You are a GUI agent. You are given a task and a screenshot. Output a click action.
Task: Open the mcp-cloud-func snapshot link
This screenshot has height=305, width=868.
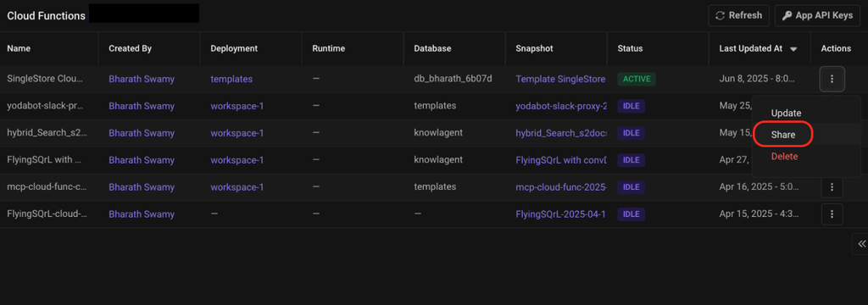561,187
